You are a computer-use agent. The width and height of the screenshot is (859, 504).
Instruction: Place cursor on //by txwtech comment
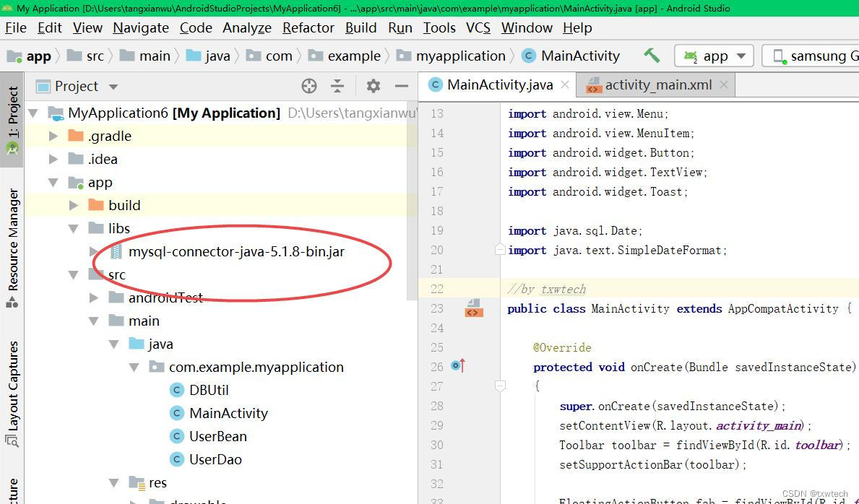click(547, 290)
